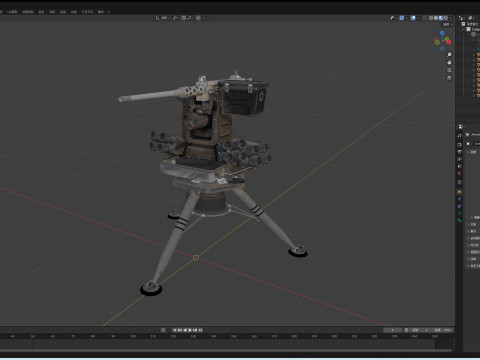Click the zoom view magnifier icon
480x360 pixels.
[x=449, y=55]
